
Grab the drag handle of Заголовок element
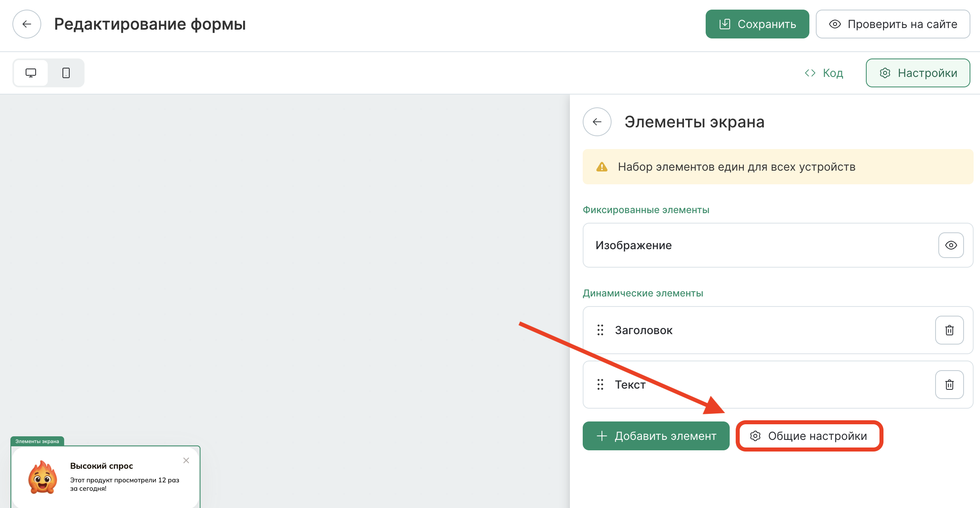(600, 330)
